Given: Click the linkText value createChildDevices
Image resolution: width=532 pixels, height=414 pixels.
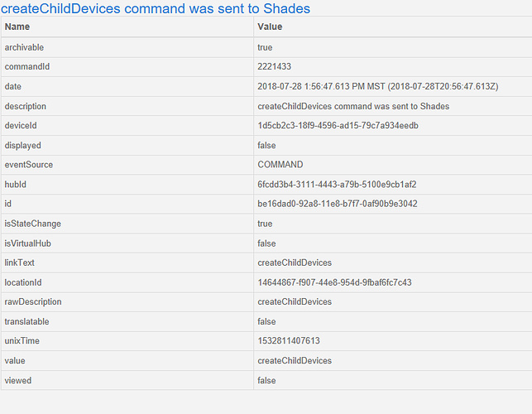Looking at the screenshot, I should (295, 262).
